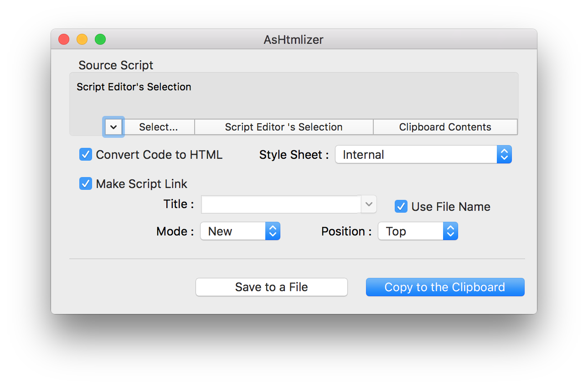Click the source script path display text
Screen dimensions: 588x387
point(134,87)
